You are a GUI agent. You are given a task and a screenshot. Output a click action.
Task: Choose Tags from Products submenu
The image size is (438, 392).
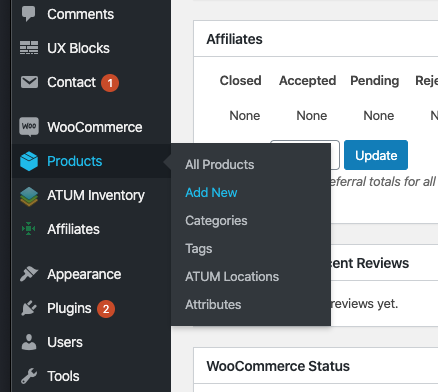tap(198, 249)
